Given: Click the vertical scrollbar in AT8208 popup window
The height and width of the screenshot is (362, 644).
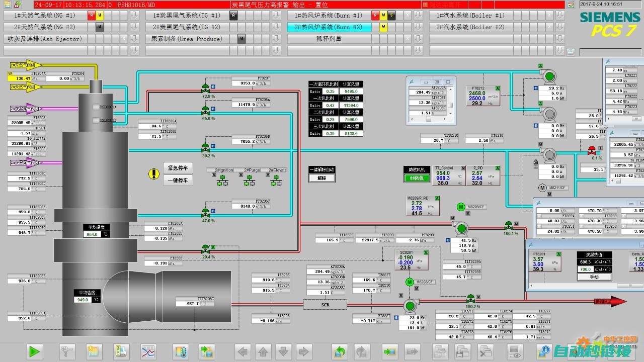Looking at the screenshot, I should (451, 105).
